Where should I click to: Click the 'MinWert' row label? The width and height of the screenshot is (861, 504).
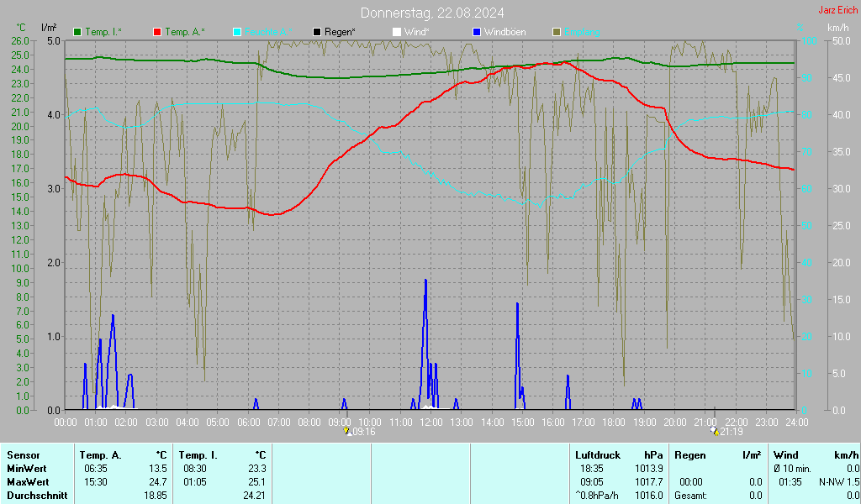[26, 469]
